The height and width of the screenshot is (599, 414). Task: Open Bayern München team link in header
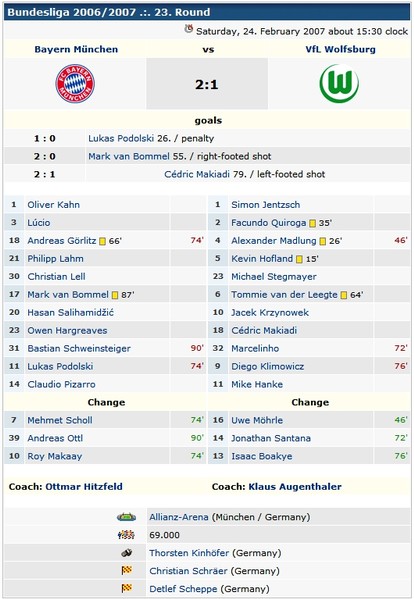point(76,49)
